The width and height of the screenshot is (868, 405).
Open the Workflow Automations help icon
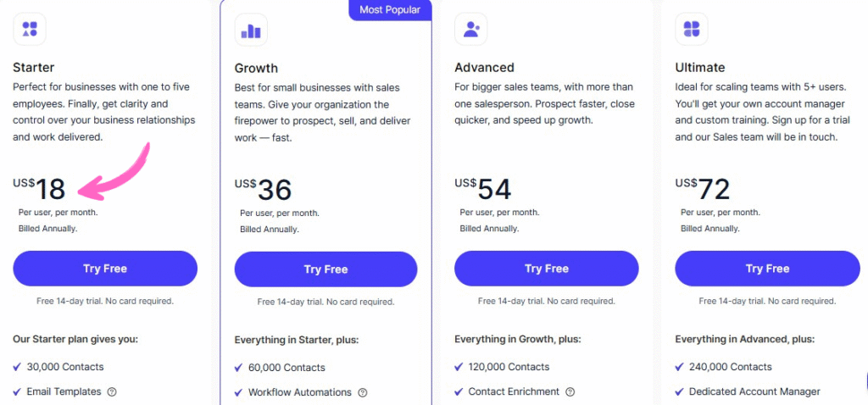[x=363, y=393]
